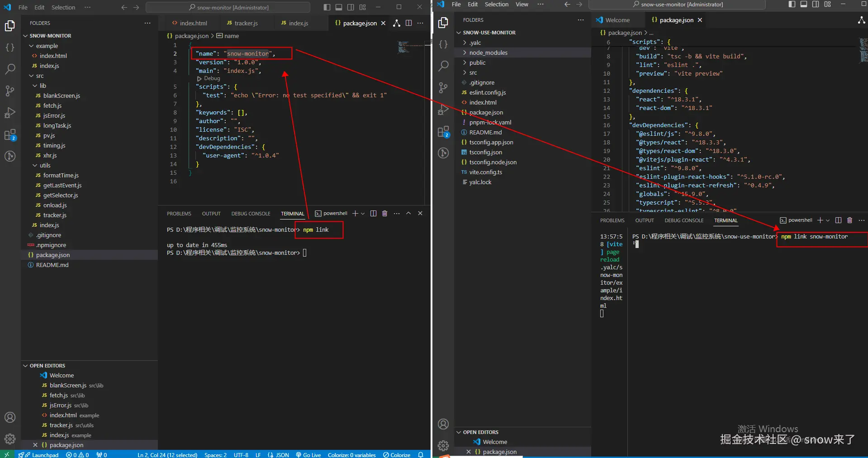Click minimap in snow-use-monitor editor
The width and height of the screenshot is (868, 458).
tap(863, 50)
